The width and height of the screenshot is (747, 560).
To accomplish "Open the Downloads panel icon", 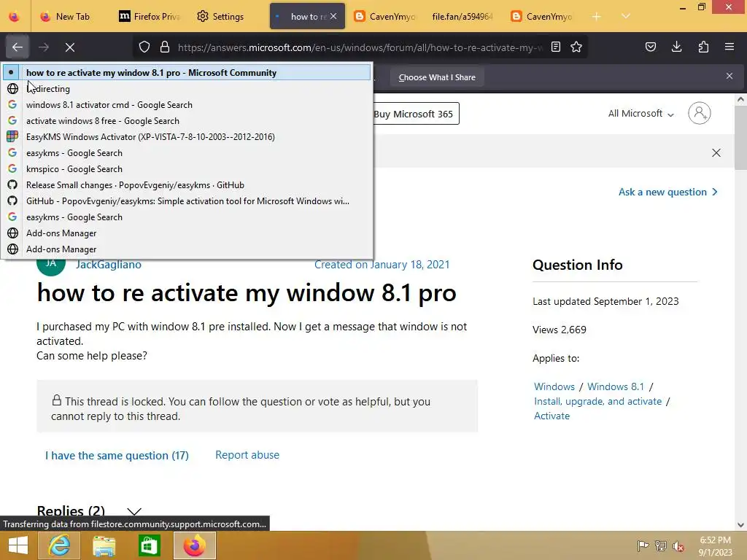I will 676,47.
